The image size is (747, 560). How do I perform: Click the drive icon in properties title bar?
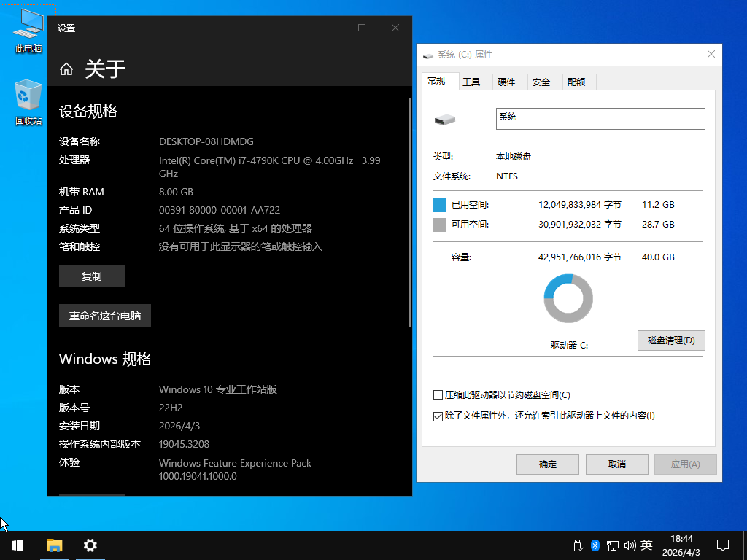coord(428,55)
